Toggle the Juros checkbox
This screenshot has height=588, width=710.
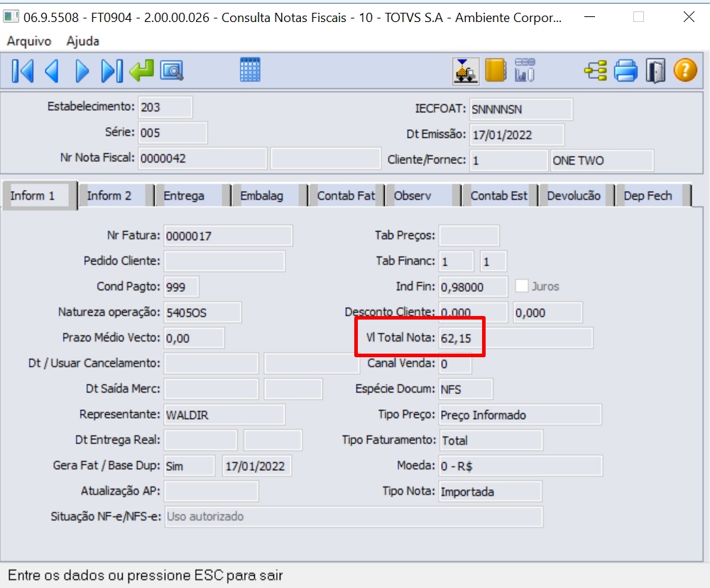point(522,286)
